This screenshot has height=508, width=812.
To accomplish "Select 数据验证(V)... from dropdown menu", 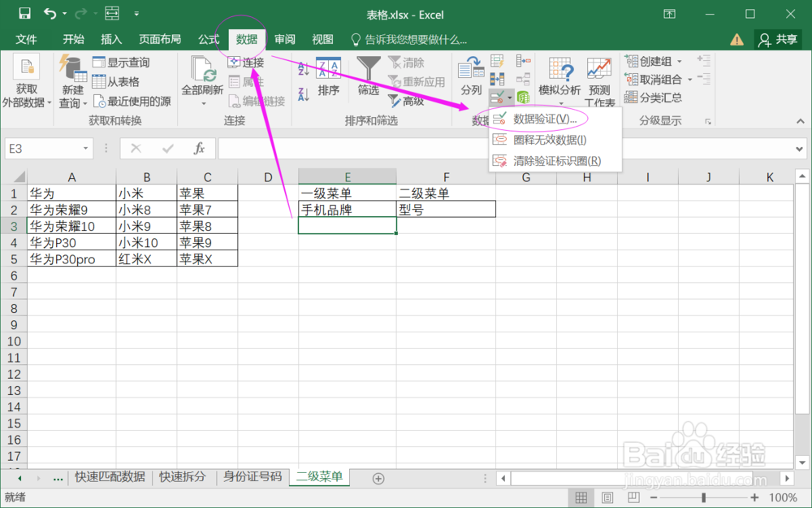I will click(555, 119).
